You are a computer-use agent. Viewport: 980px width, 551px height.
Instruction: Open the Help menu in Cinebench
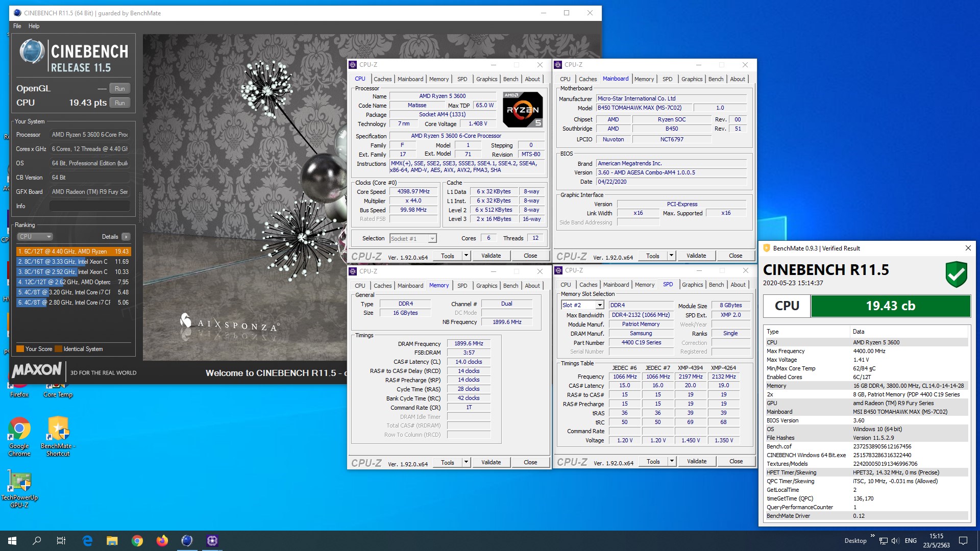(x=34, y=26)
